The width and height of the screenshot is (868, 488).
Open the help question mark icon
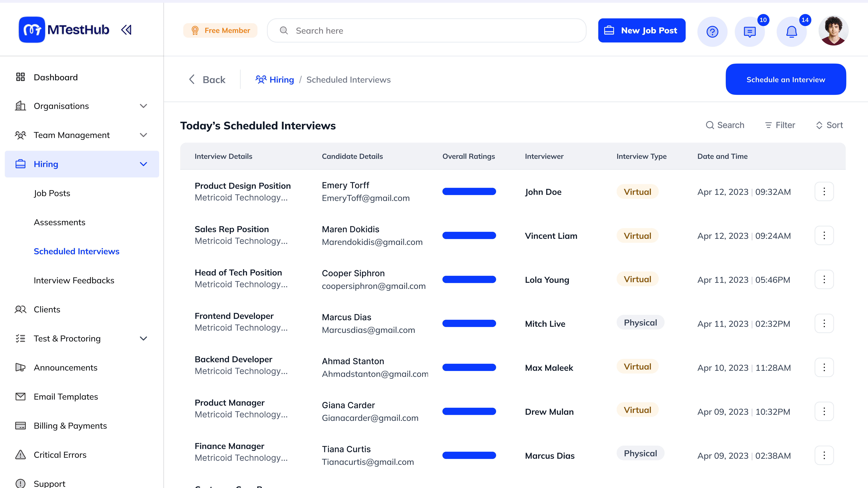pyautogui.click(x=712, y=32)
